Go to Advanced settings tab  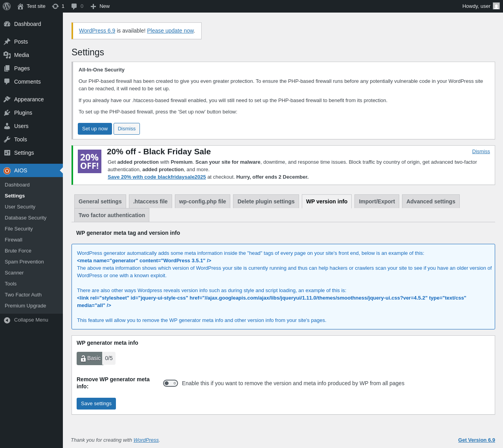tap(431, 201)
